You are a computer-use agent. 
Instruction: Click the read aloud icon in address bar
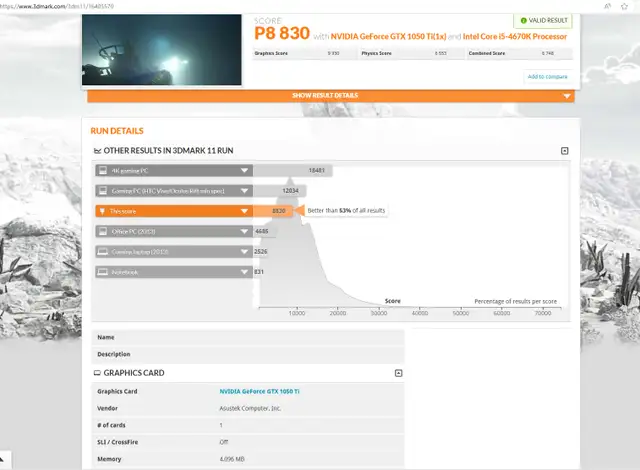[x=607, y=6]
